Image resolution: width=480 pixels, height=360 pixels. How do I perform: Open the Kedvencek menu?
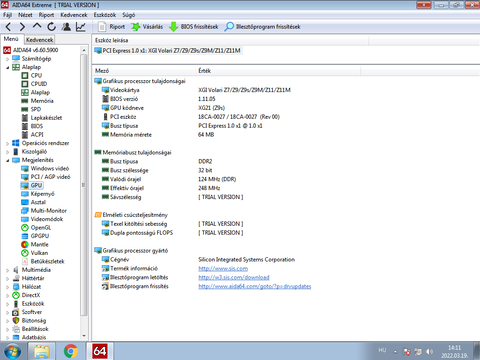pyautogui.click(x=74, y=15)
